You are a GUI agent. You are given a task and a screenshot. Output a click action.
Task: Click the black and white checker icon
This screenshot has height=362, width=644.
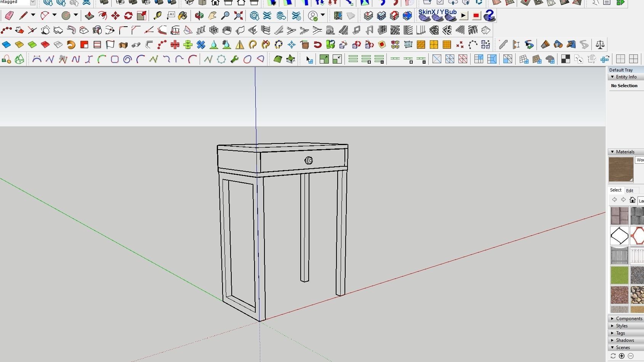tap(566, 59)
